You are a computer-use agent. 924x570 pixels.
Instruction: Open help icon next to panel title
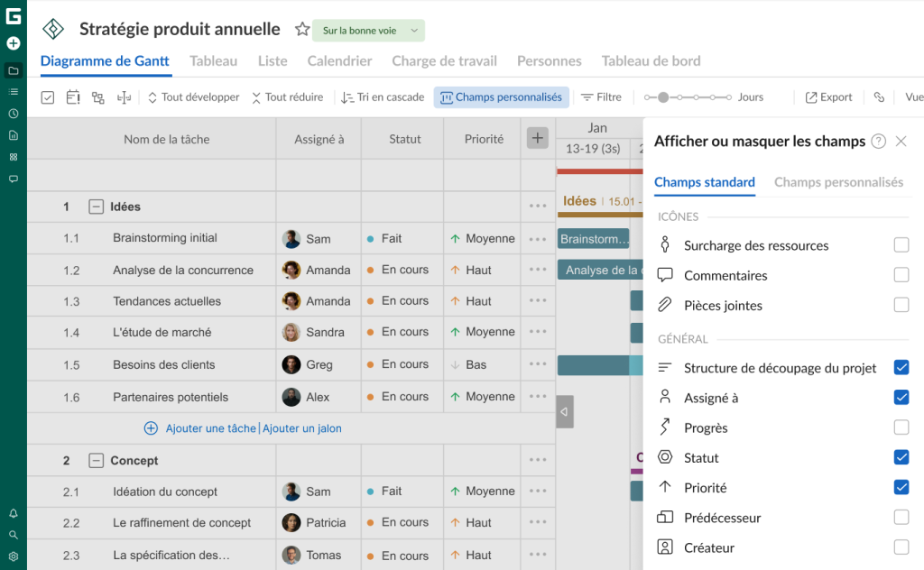[x=879, y=142]
